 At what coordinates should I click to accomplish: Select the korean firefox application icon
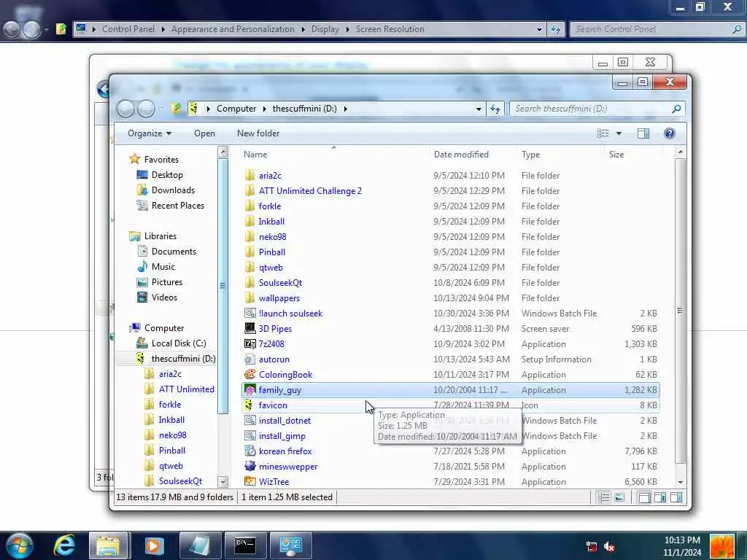pyautogui.click(x=249, y=451)
